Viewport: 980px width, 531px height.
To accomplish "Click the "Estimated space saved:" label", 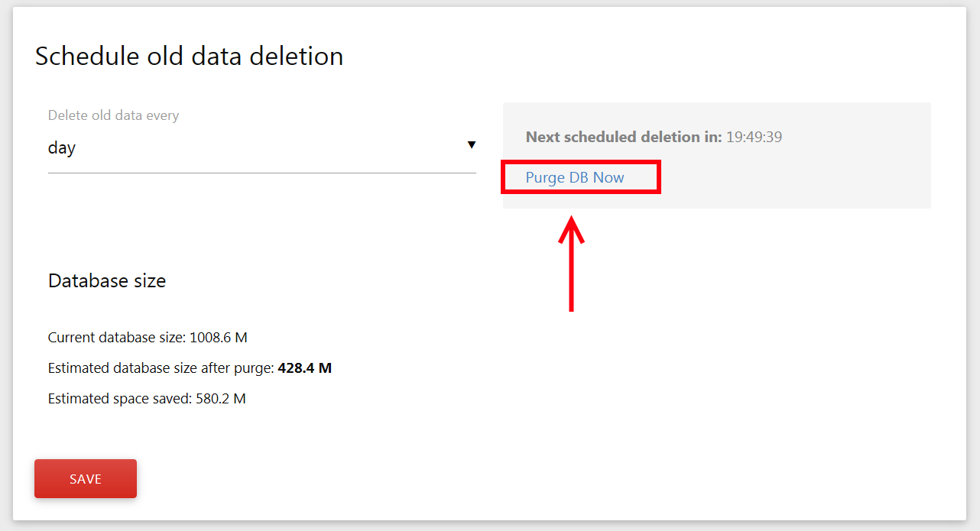I will tap(117, 399).
